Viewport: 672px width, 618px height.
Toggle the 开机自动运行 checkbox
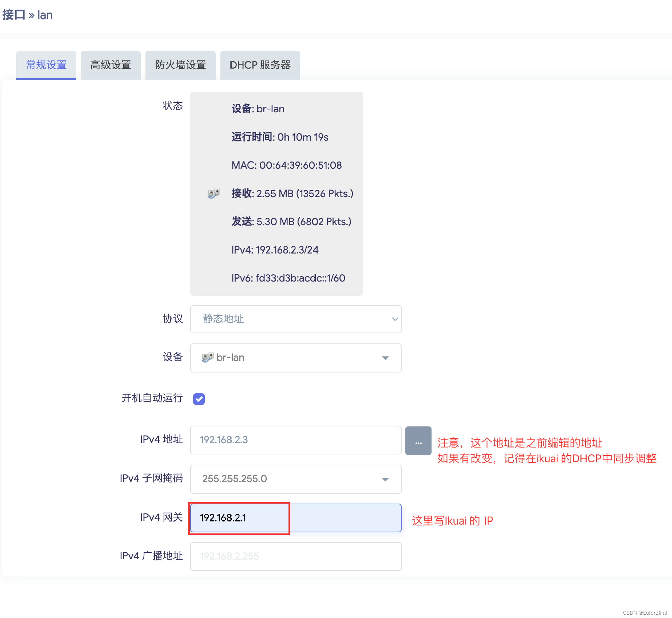(x=199, y=399)
